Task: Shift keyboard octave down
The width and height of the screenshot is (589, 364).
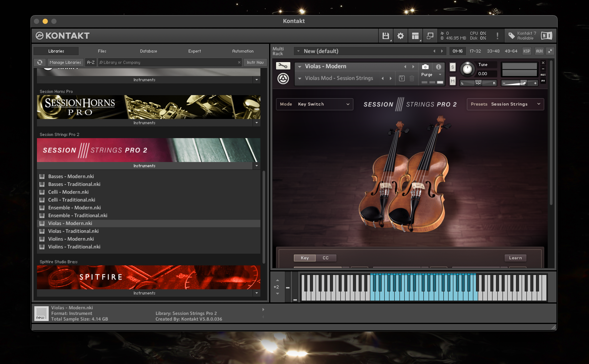Action: coord(277,293)
